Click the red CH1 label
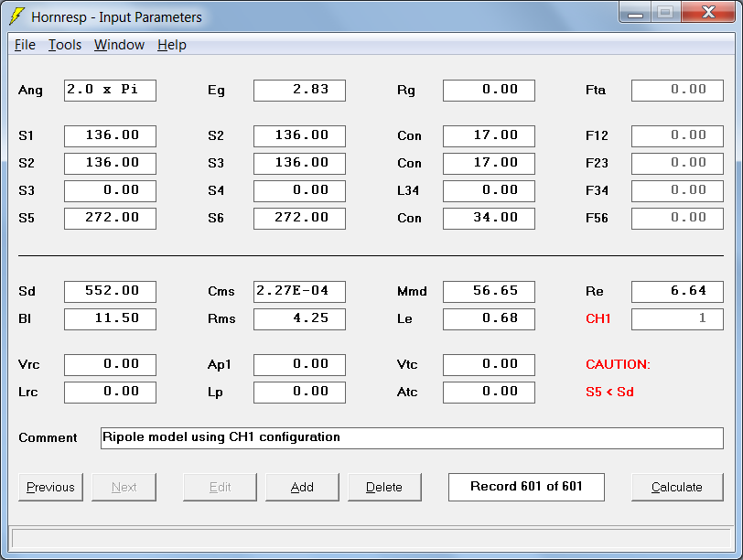Viewport: 743px width, 560px height. click(598, 318)
